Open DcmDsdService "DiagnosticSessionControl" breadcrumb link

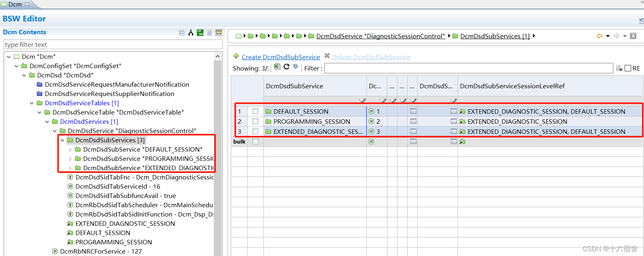[381, 36]
